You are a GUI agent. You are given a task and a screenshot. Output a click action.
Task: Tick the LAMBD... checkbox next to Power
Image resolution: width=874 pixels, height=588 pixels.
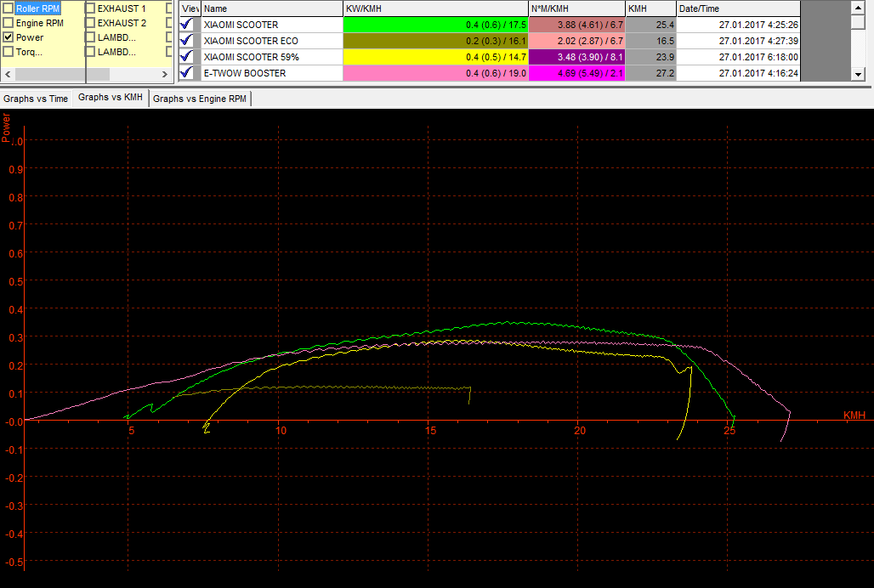coord(90,38)
